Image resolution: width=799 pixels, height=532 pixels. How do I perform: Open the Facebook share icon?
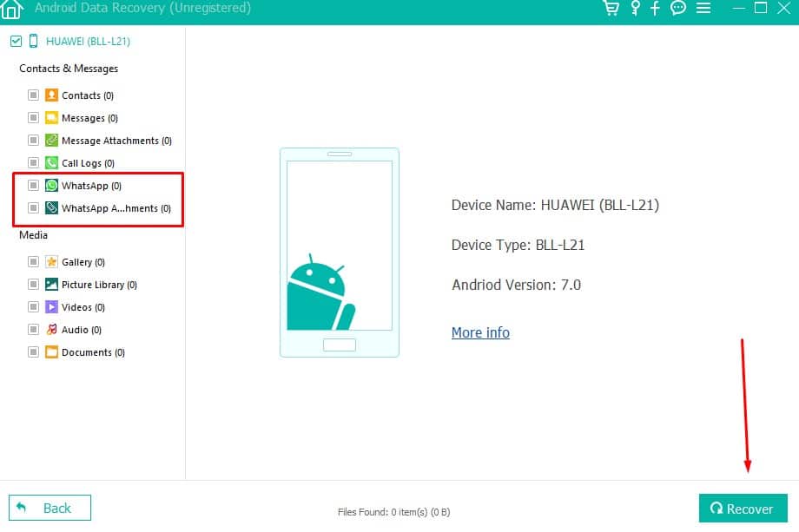(656, 8)
